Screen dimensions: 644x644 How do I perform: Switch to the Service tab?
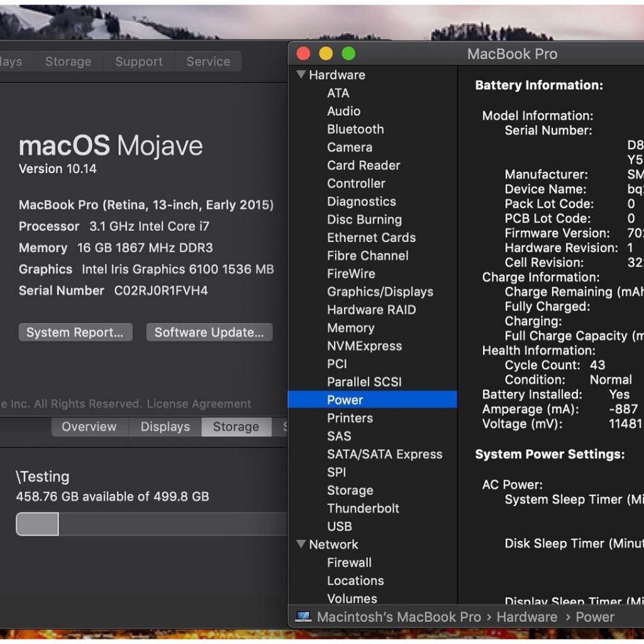pyautogui.click(x=208, y=62)
